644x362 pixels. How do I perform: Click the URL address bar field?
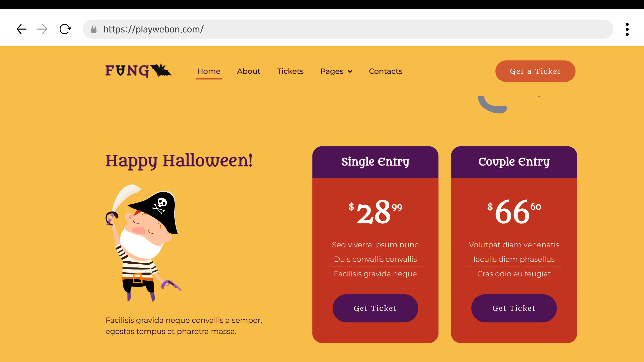[x=348, y=29]
